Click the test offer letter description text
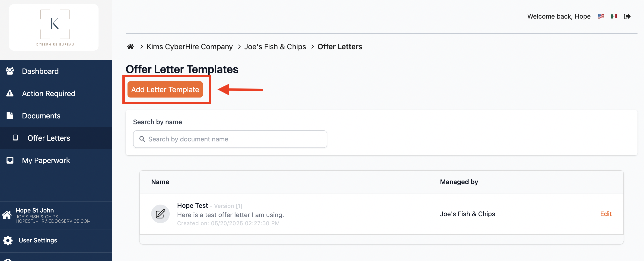 pyautogui.click(x=230, y=215)
